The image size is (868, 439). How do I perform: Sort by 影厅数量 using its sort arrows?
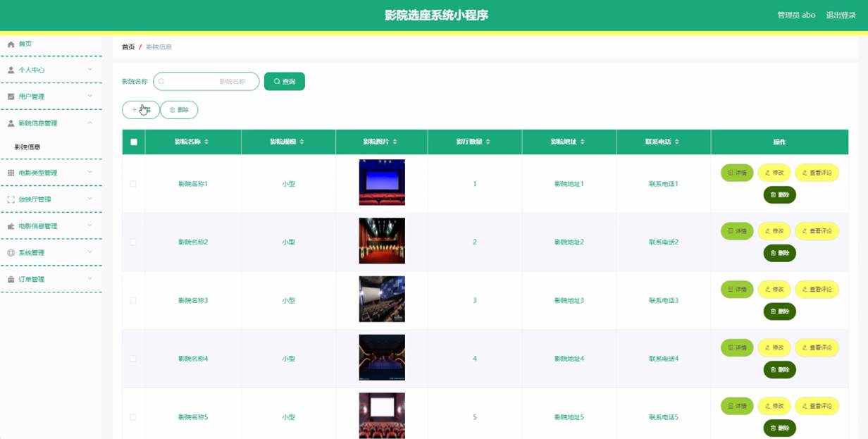[x=488, y=142]
